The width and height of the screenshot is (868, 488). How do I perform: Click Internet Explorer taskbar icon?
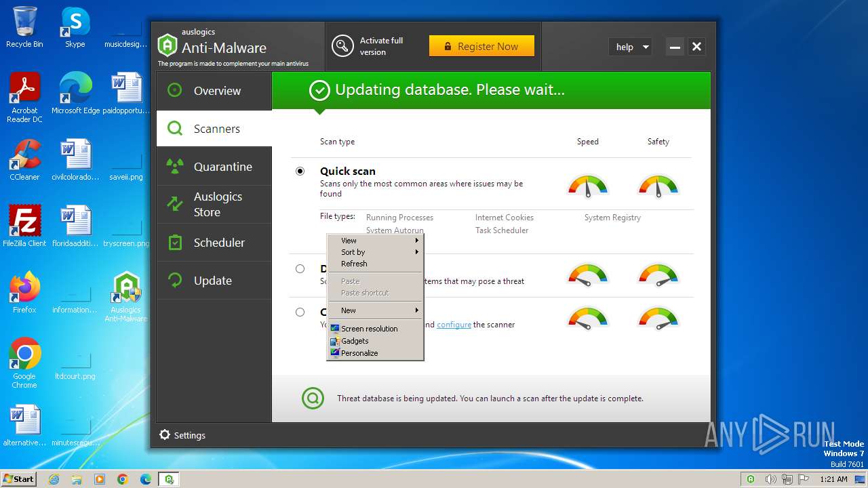pyautogui.click(x=54, y=479)
